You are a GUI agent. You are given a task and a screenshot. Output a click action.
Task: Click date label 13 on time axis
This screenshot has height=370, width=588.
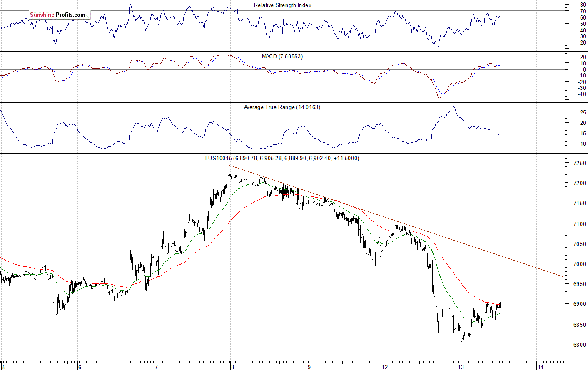[461, 367]
